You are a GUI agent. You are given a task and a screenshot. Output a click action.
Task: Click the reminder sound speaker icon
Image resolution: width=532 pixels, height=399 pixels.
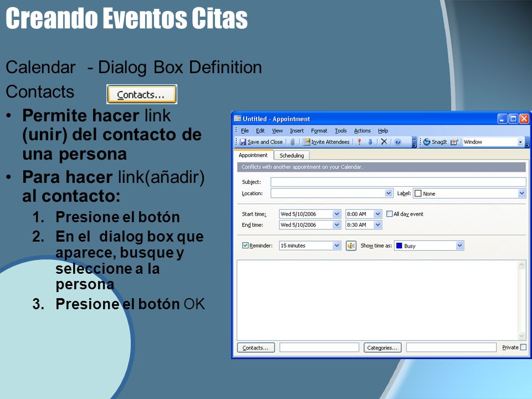pyautogui.click(x=351, y=245)
